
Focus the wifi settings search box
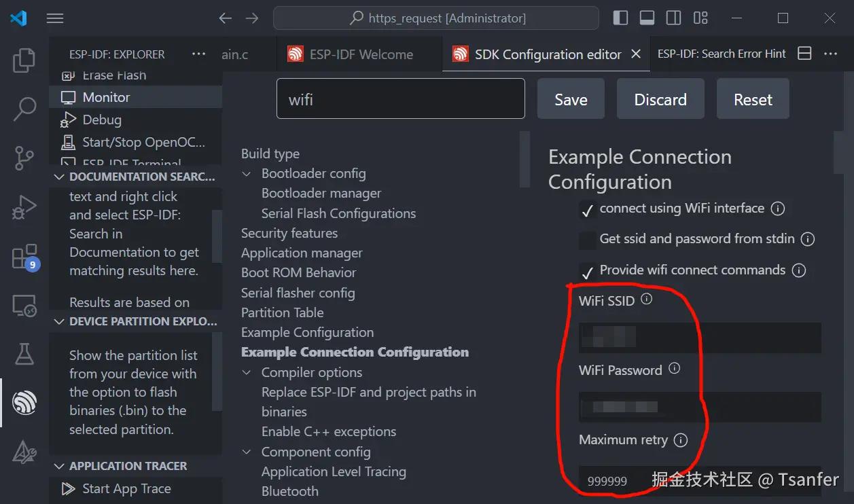pos(401,98)
